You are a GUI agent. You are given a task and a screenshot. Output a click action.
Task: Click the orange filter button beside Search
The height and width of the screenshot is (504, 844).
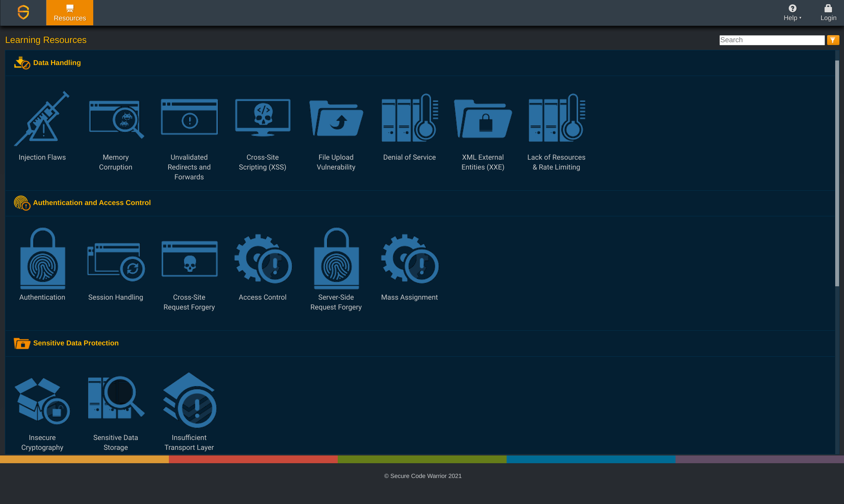833,40
